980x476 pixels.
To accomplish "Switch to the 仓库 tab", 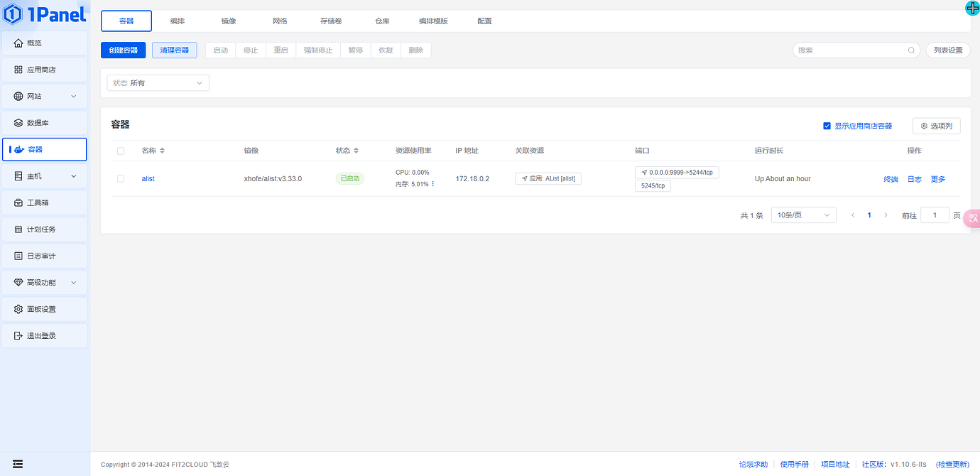I will click(382, 21).
